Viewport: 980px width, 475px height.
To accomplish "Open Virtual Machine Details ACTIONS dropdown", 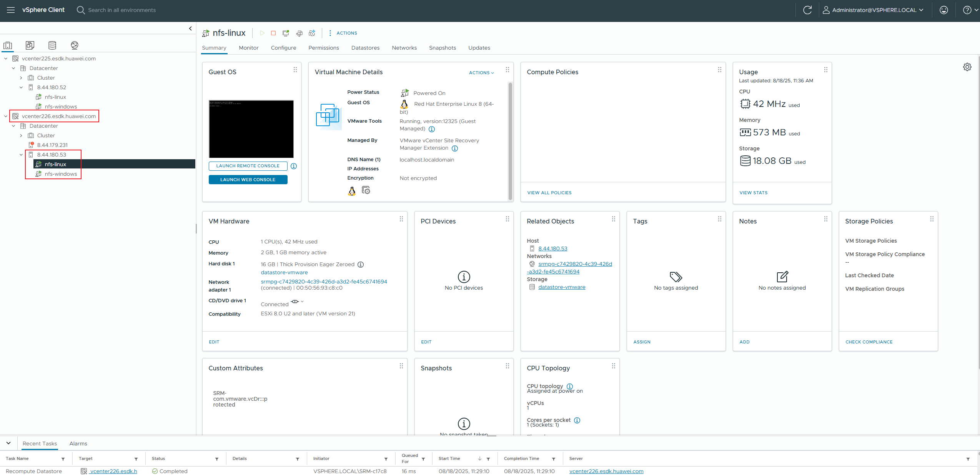I will pyautogui.click(x=481, y=73).
